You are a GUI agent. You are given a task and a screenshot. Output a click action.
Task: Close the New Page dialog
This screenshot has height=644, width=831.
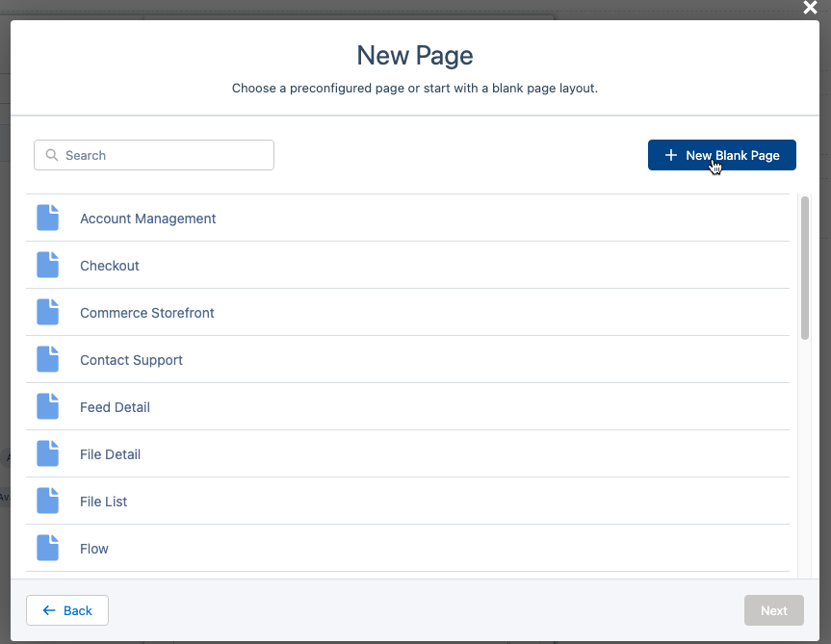tap(811, 8)
